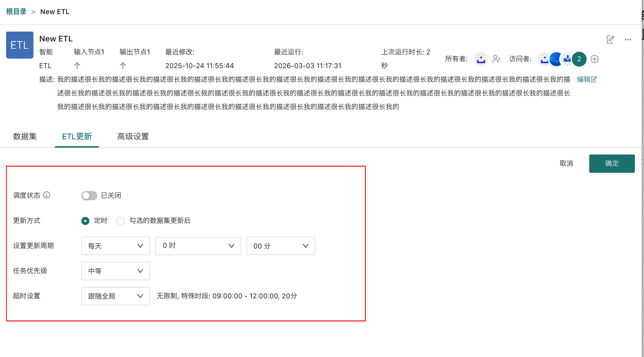
Task: Click the transfer owner person icon
Action: coord(496,59)
